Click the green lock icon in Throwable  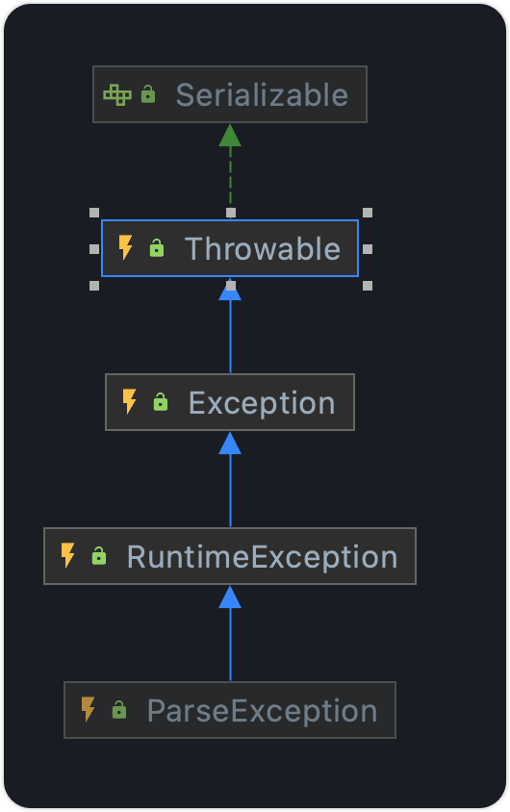[157, 248]
